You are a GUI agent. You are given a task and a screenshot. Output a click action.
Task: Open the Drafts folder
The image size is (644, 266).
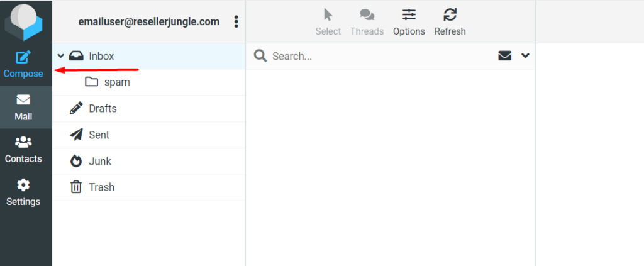pos(103,109)
